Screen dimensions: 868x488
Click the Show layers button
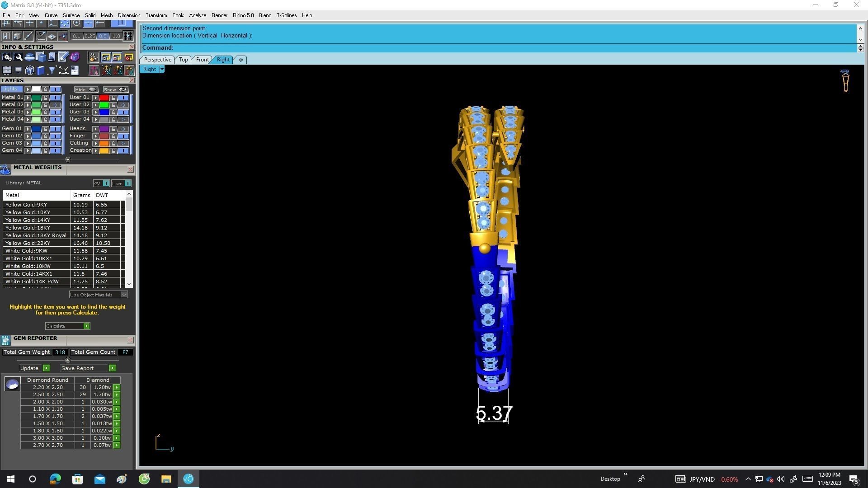115,89
